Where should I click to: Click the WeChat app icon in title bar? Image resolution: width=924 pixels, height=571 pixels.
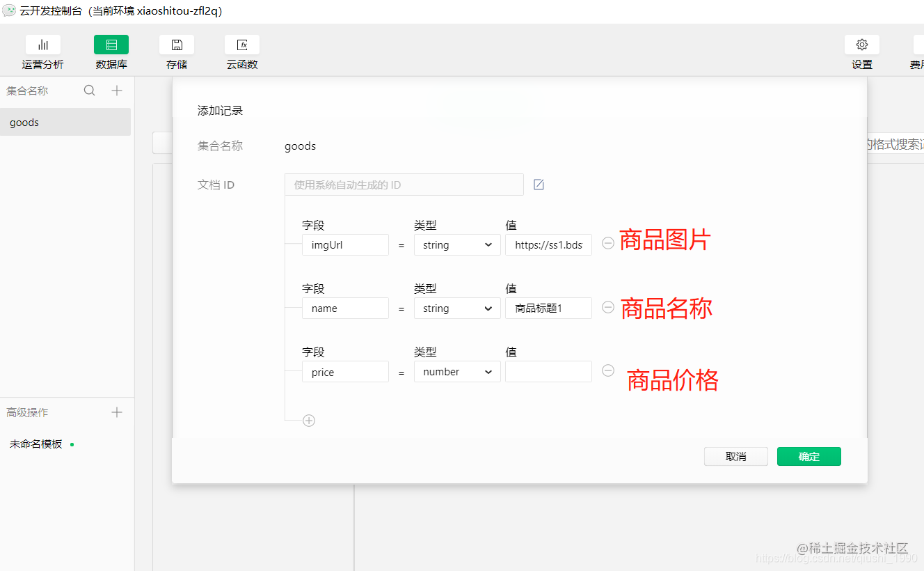coord(9,10)
